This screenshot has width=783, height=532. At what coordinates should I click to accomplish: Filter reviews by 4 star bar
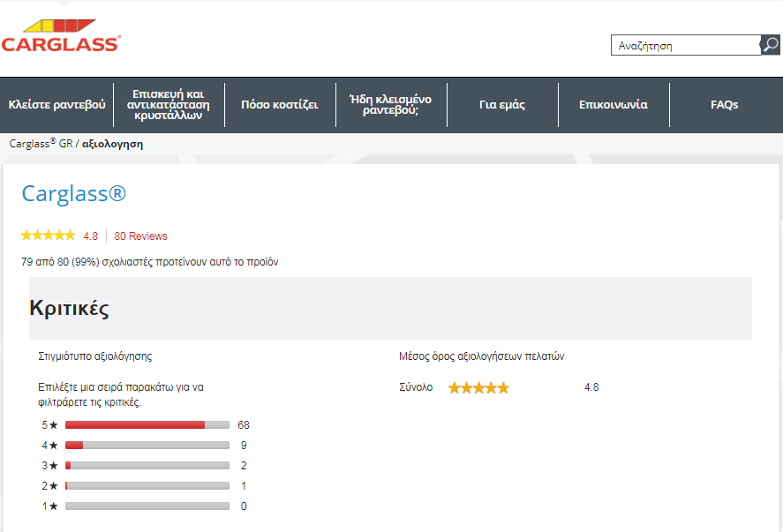[147, 446]
